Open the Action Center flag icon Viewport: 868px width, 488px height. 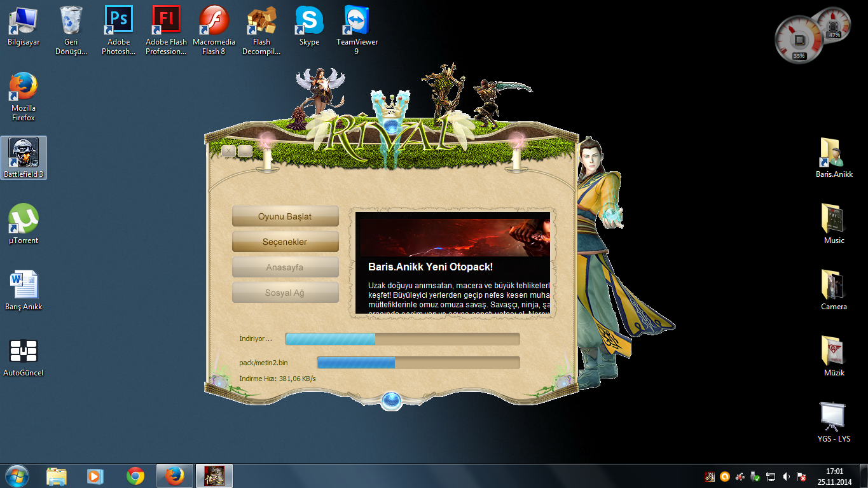pyautogui.click(x=801, y=477)
